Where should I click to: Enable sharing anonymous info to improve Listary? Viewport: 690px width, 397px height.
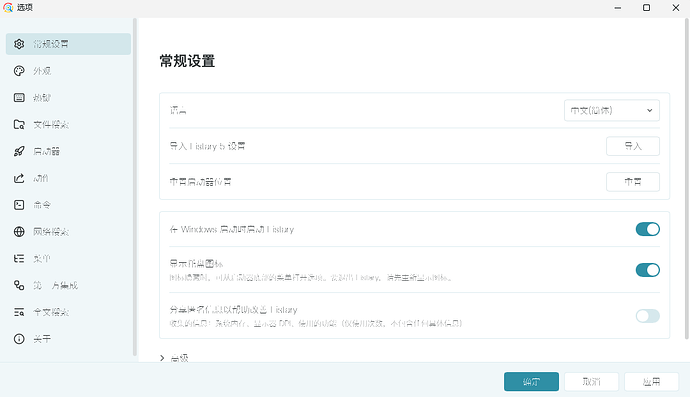(647, 316)
